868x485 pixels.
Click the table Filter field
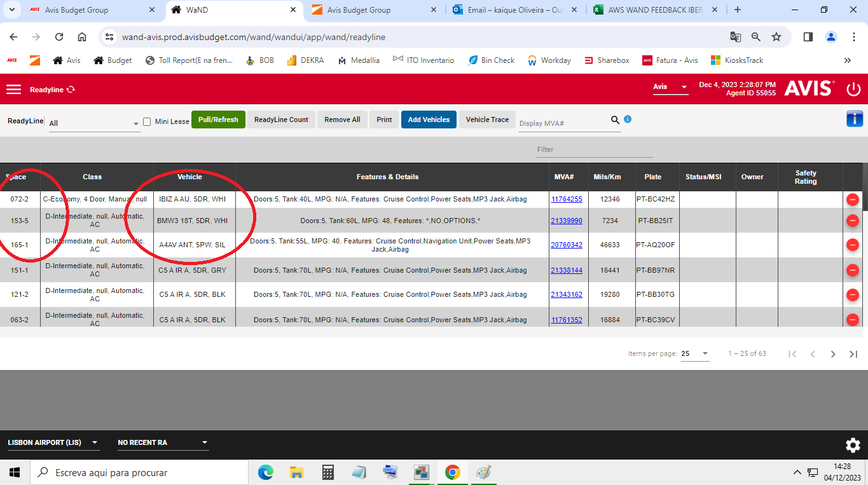pyautogui.click(x=594, y=149)
